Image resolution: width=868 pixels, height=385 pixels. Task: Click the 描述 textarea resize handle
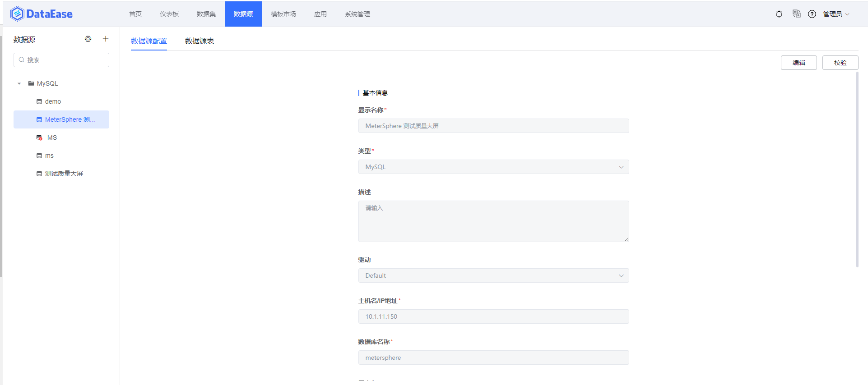(x=627, y=239)
